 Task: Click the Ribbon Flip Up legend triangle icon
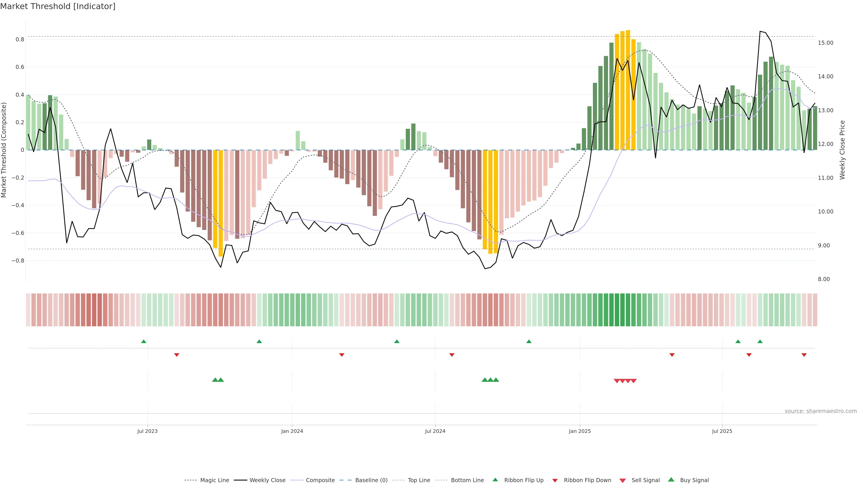point(495,480)
